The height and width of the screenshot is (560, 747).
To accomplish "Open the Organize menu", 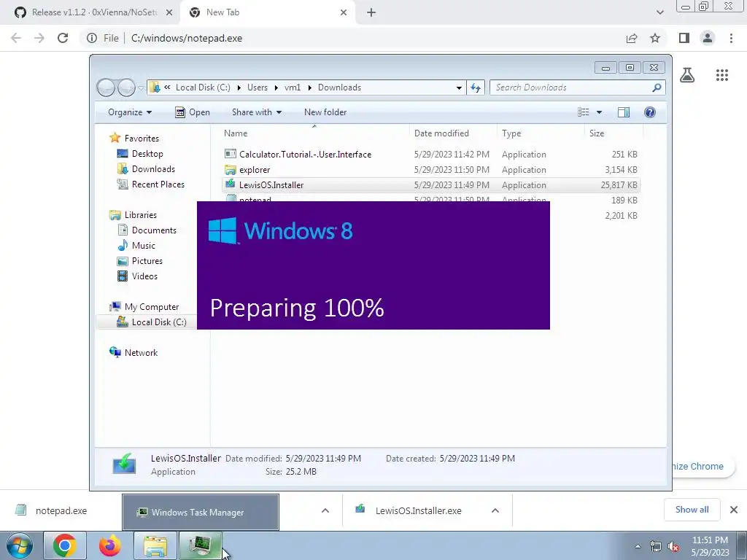I will coord(130,112).
